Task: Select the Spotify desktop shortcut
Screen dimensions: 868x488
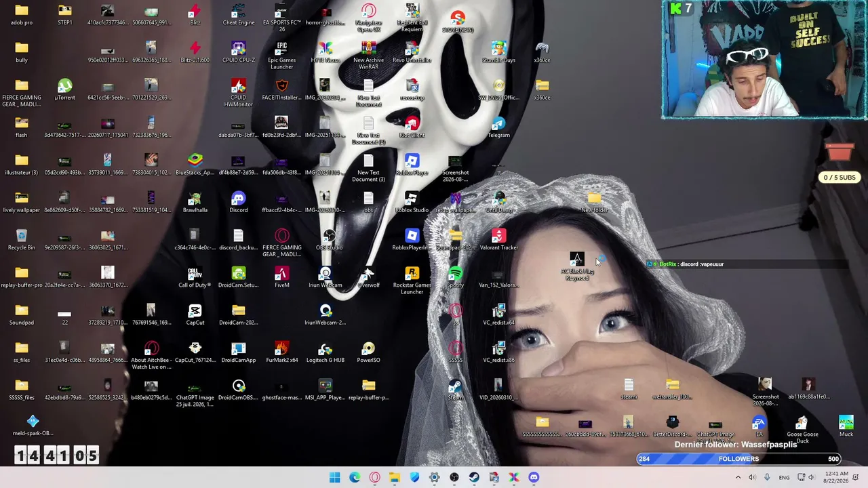Action: 455,277
